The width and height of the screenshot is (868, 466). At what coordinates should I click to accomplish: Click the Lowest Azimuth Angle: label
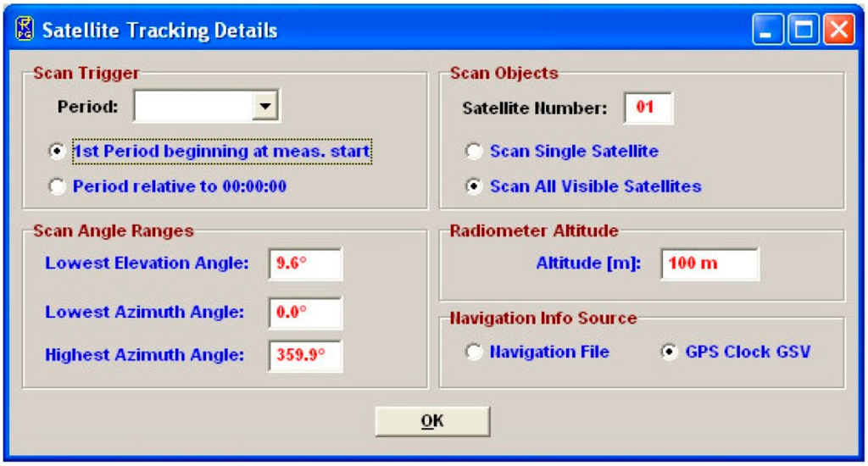(x=144, y=312)
